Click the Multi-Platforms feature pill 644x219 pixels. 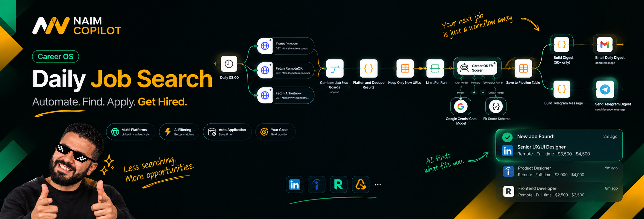pos(131,132)
